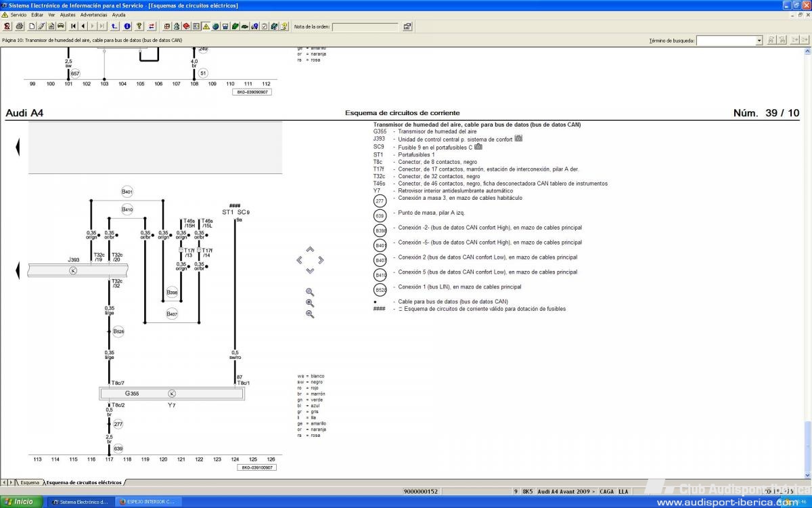The height and width of the screenshot is (508, 812).
Task: Click the yellow question mark help icon
Action: click(139, 26)
